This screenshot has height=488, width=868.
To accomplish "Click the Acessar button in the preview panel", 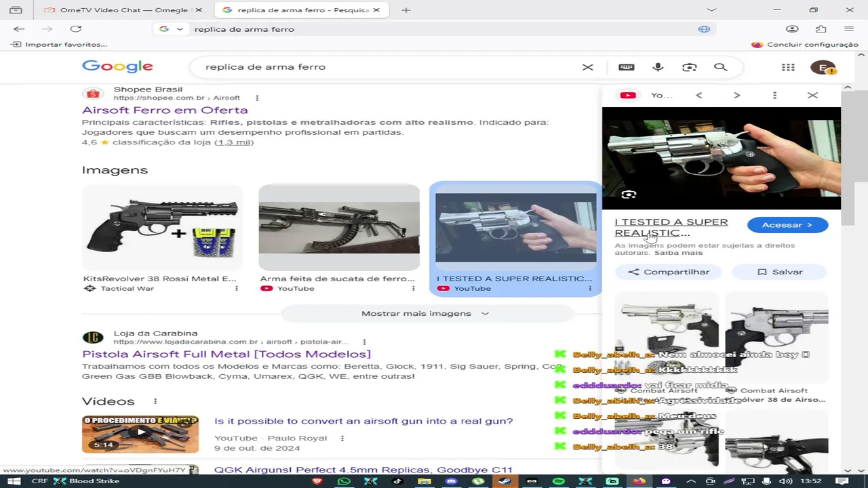I will (x=787, y=225).
